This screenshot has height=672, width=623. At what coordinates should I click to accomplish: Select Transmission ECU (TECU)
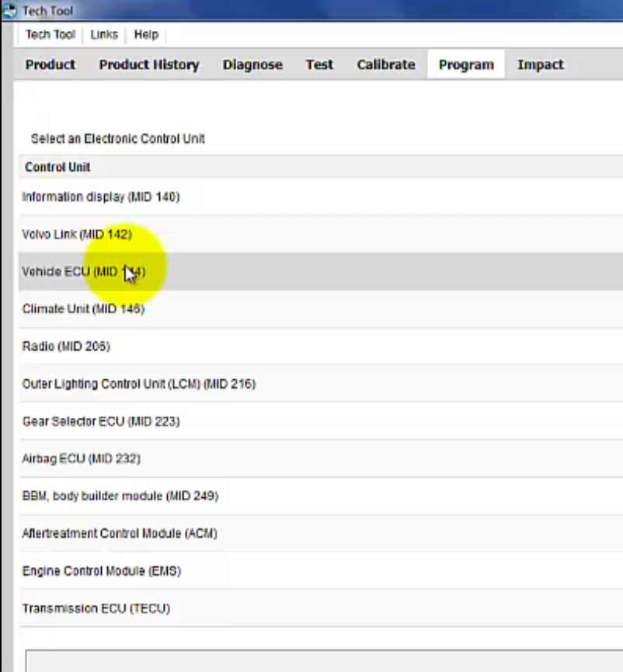(96, 608)
